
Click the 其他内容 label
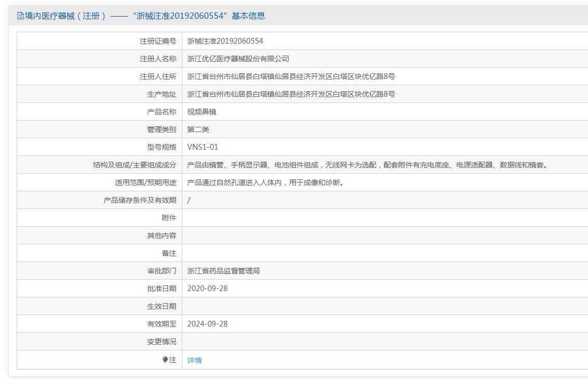(162, 236)
